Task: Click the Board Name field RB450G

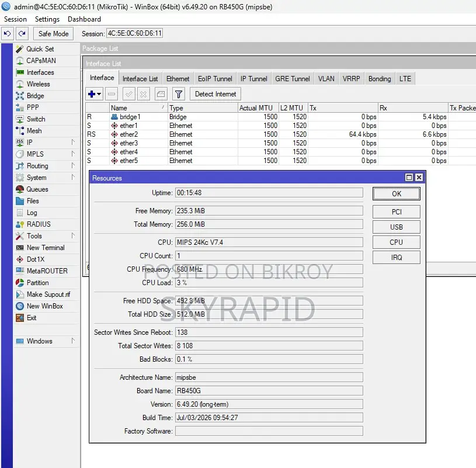Action: (x=269, y=390)
